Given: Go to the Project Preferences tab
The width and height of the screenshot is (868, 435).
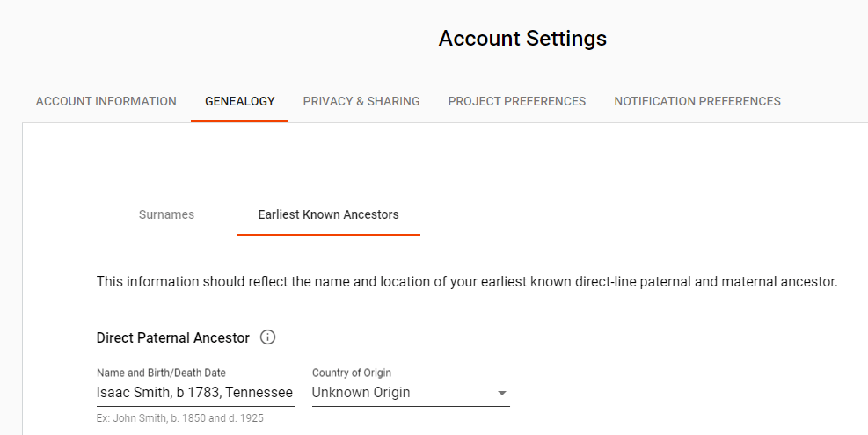Looking at the screenshot, I should pyautogui.click(x=517, y=101).
